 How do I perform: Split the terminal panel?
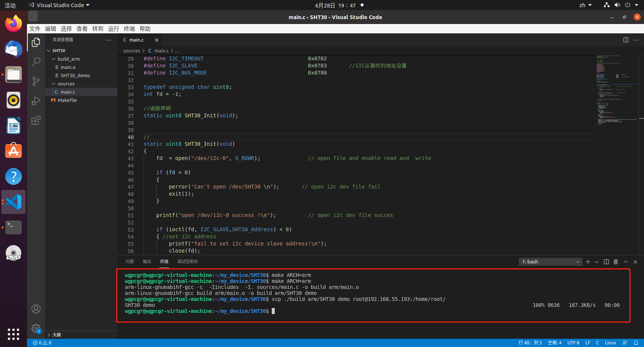(606, 262)
